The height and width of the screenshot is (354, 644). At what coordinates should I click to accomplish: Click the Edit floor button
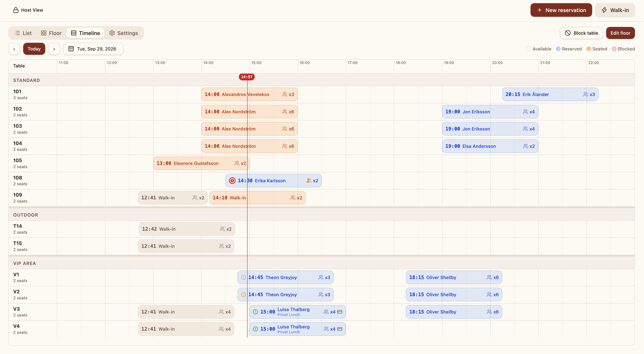pyautogui.click(x=620, y=33)
